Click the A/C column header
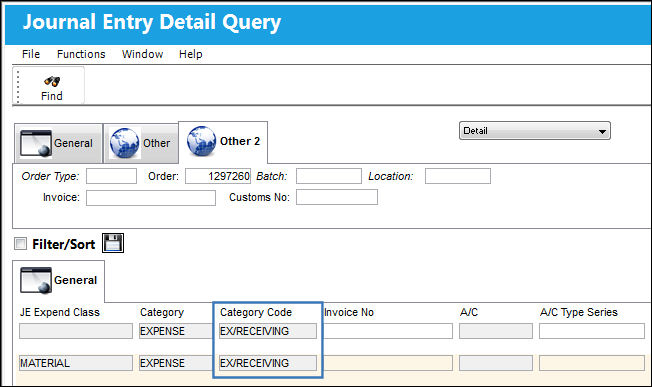Screen dimensions: 652x387 coord(469,313)
